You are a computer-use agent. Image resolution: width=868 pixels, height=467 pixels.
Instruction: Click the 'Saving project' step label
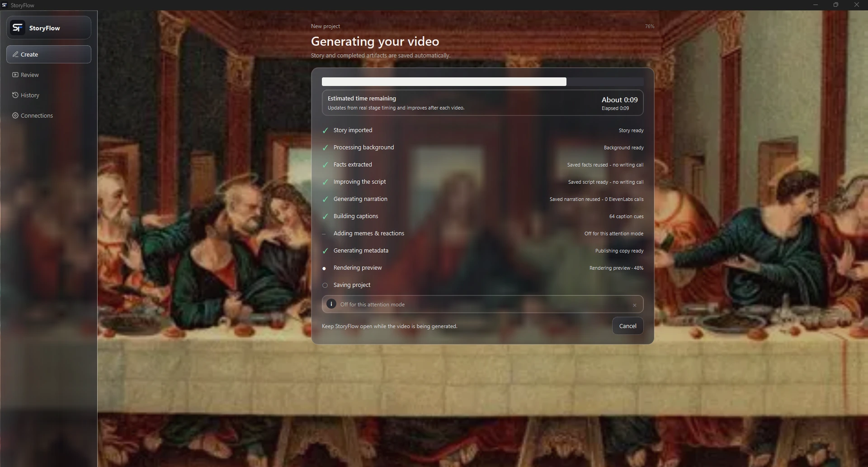[352, 285]
